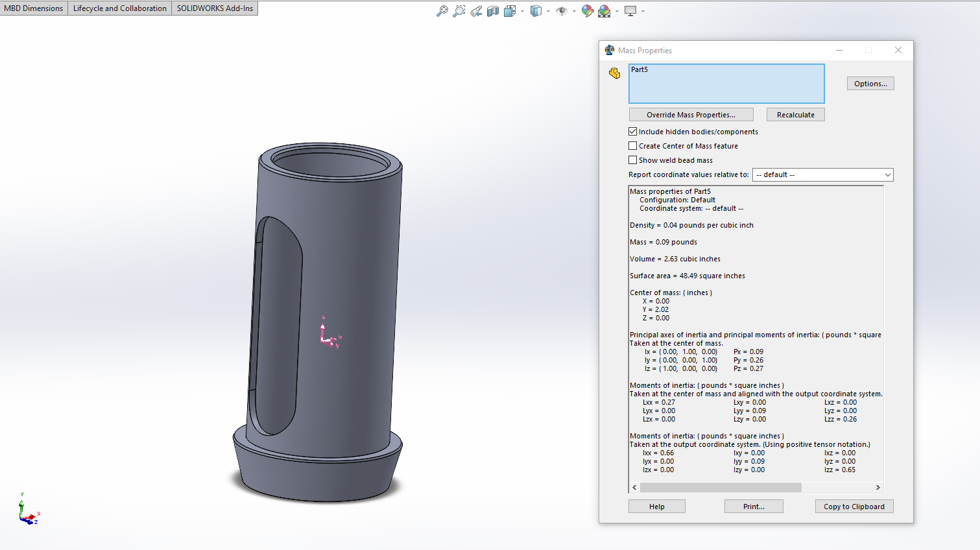This screenshot has width=980, height=550.
Task: Uncheck Include hidden bodies/components
Action: [x=633, y=132]
